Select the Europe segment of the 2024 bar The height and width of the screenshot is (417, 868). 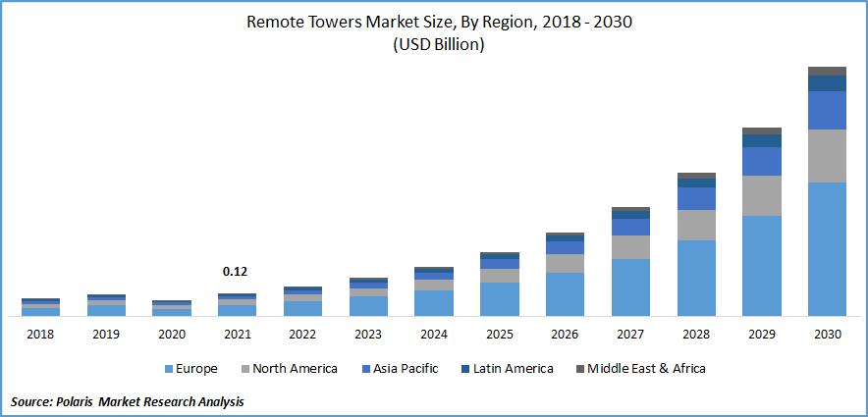pyautogui.click(x=434, y=303)
